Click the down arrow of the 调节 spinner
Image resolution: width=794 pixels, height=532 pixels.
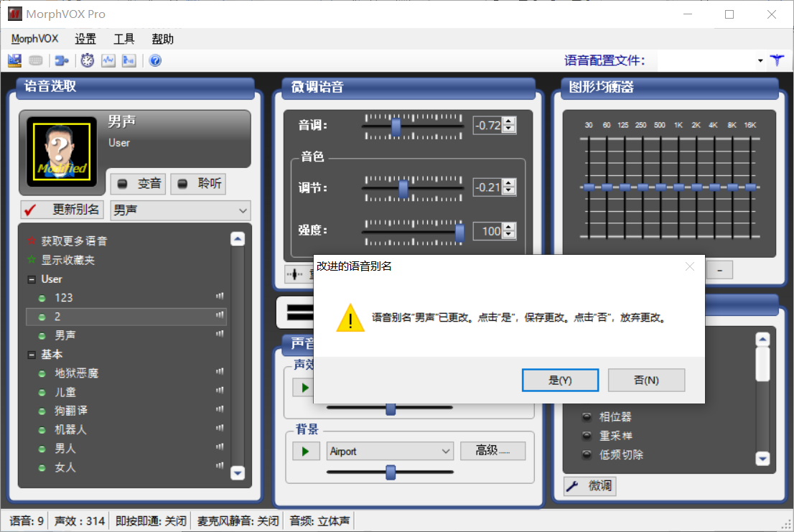510,191
